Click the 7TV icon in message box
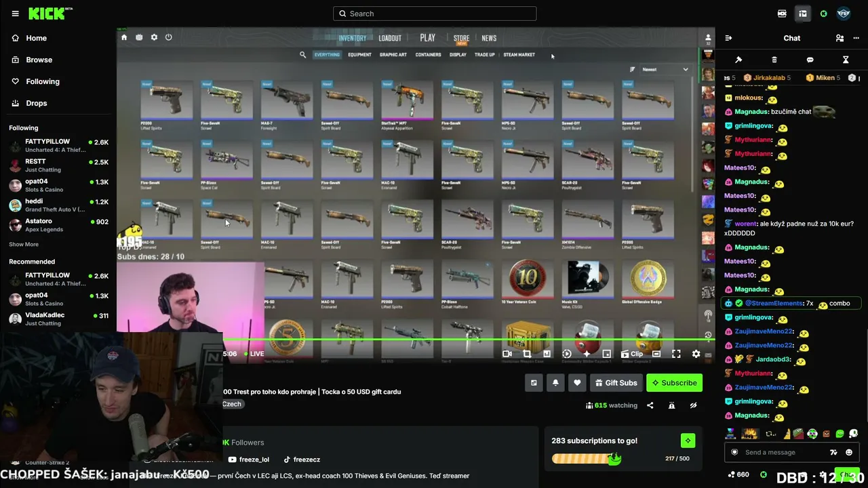 (x=833, y=452)
